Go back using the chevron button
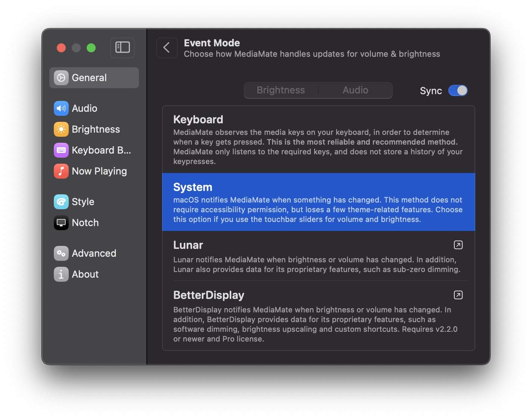Image resolution: width=532 pixels, height=420 pixels. [167, 48]
